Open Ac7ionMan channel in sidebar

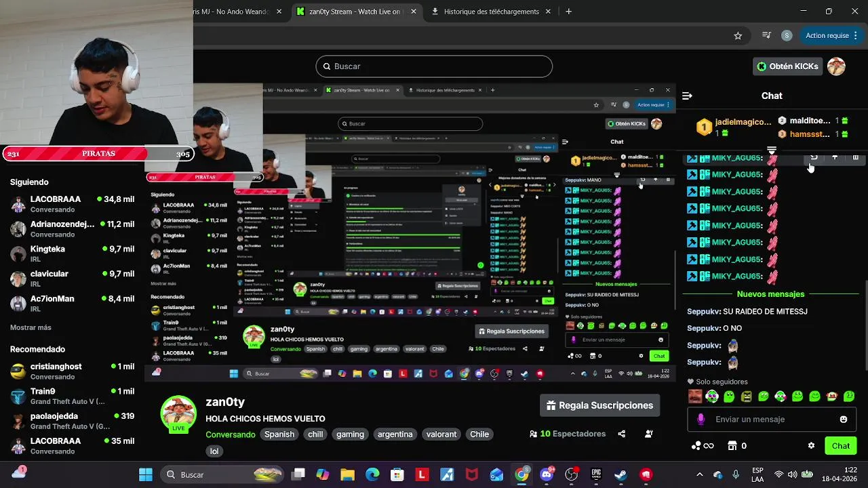72,303
